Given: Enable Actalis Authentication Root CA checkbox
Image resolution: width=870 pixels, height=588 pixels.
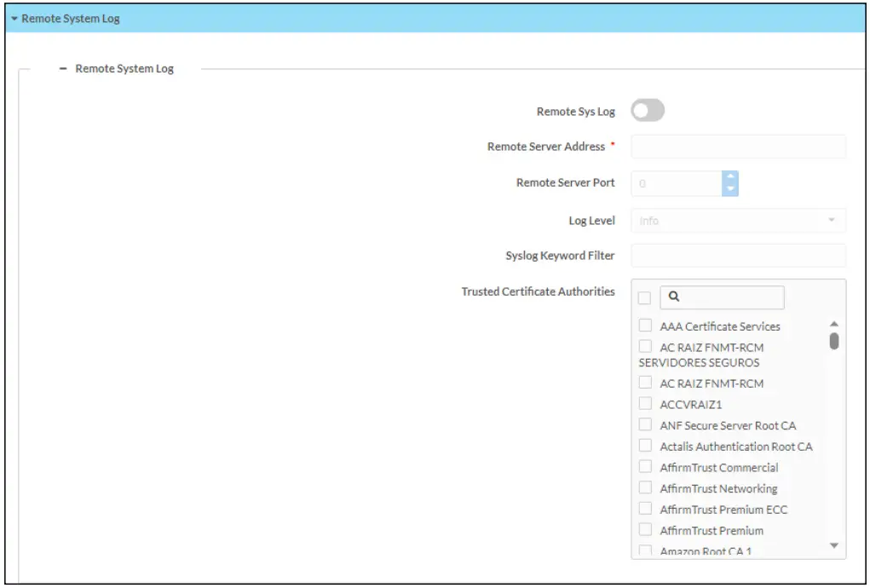Looking at the screenshot, I should (645, 446).
